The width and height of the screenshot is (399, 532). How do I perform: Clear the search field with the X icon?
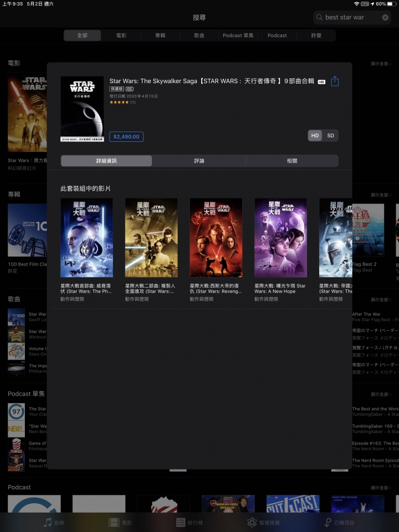pos(385,17)
